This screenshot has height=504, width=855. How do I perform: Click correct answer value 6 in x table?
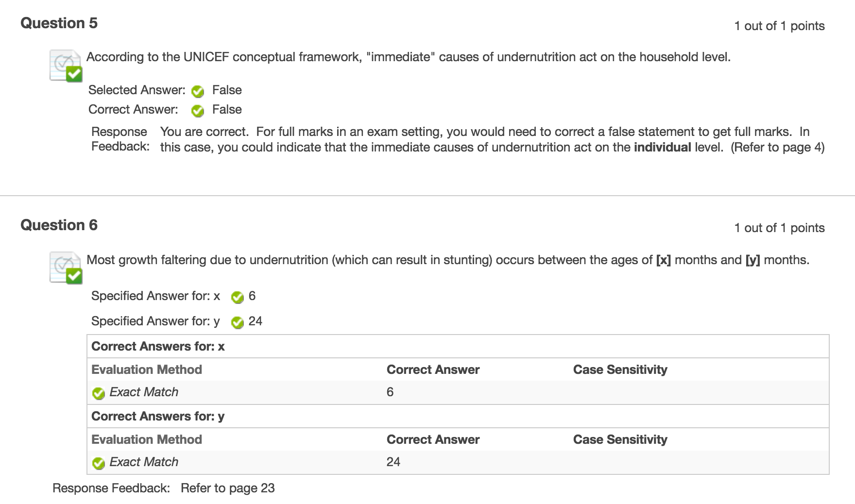pyautogui.click(x=390, y=392)
